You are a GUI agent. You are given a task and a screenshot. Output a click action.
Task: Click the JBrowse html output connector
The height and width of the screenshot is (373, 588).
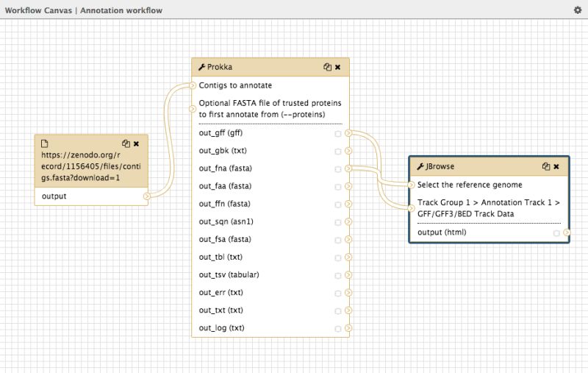coord(567,232)
